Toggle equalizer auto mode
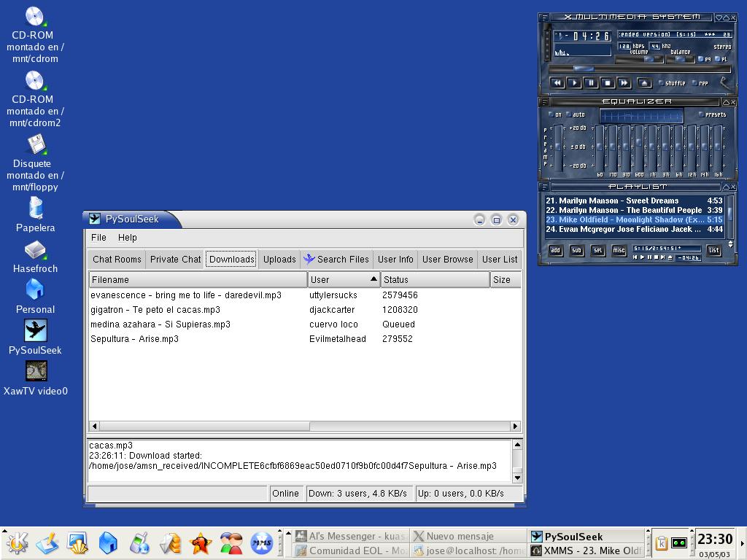This screenshot has height=560, width=747. pyautogui.click(x=575, y=114)
